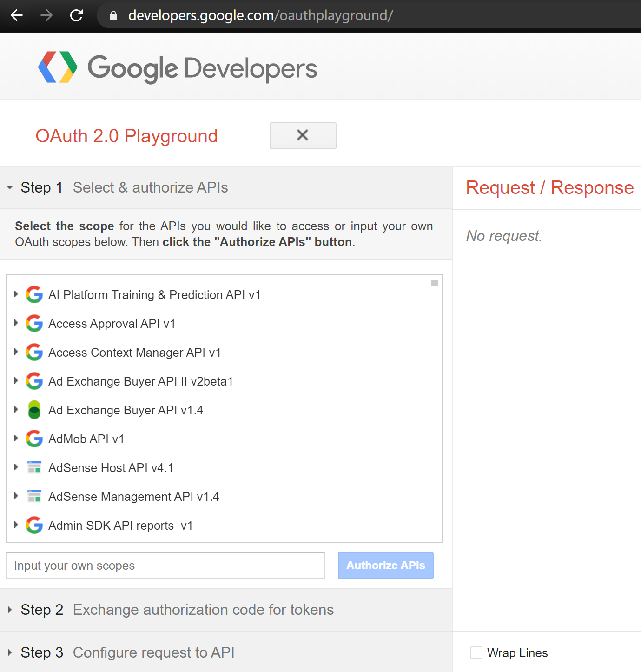This screenshot has height=672, width=641.
Task: Click the Google Developers header text
Action: coord(202,68)
